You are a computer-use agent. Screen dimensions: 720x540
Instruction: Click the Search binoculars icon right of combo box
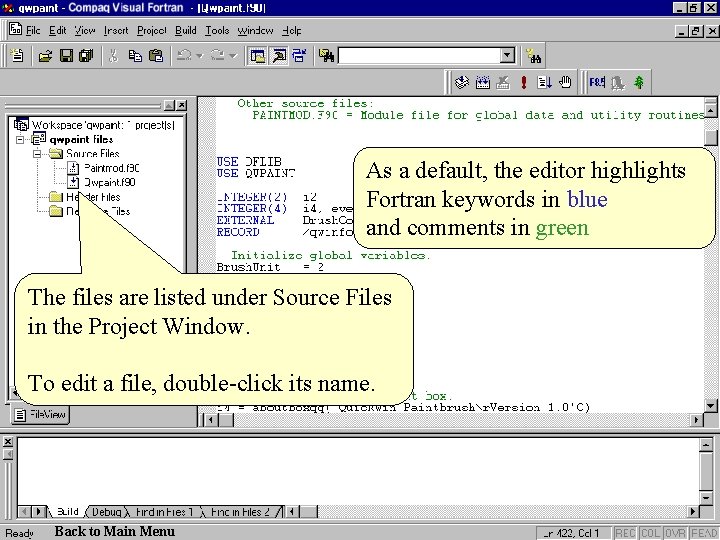click(x=534, y=56)
